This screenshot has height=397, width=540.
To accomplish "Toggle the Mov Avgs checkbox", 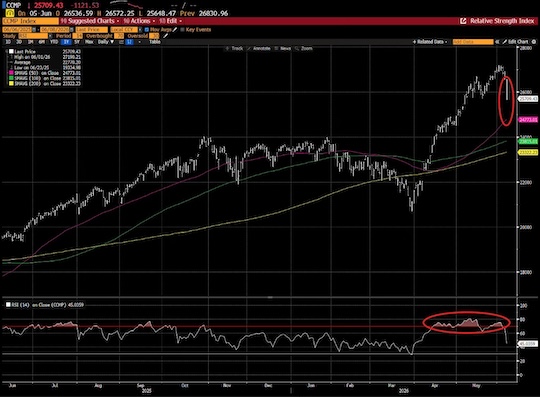I will pos(147,30).
